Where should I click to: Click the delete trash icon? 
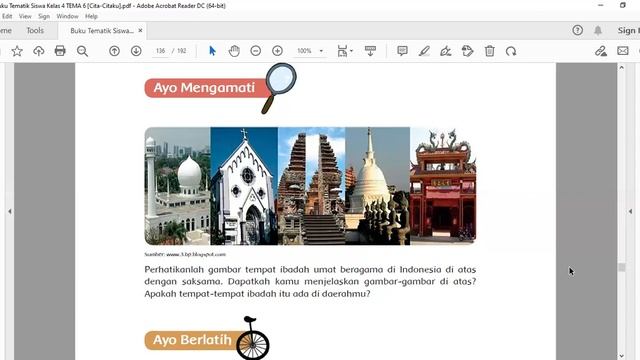point(489,51)
